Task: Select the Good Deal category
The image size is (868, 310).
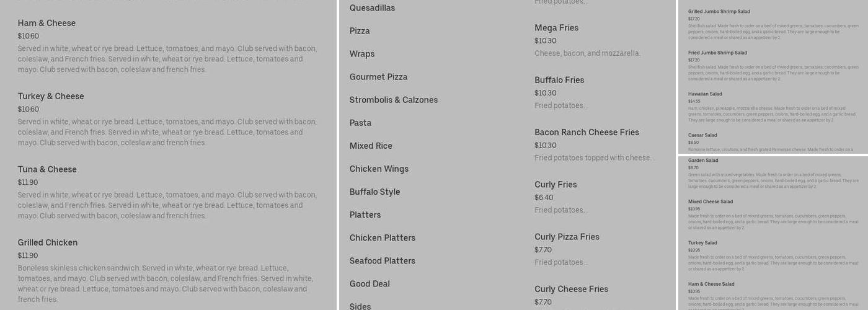Action: pyautogui.click(x=370, y=284)
